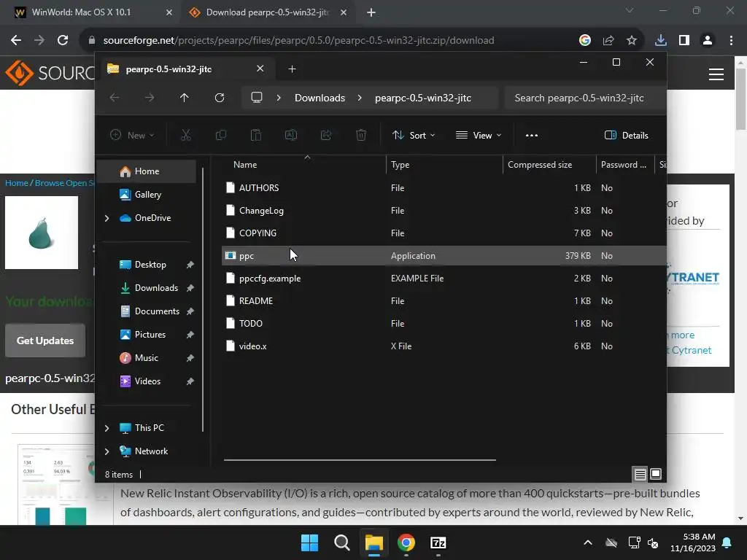Open the See more ellipsis menu in Explorer
Viewport: 747px width, 560px height.
(532, 135)
